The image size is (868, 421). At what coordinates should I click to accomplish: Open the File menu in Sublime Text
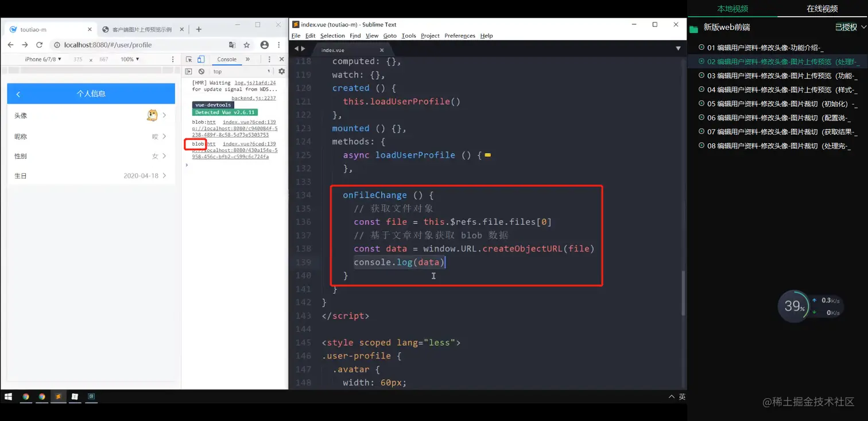point(296,36)
